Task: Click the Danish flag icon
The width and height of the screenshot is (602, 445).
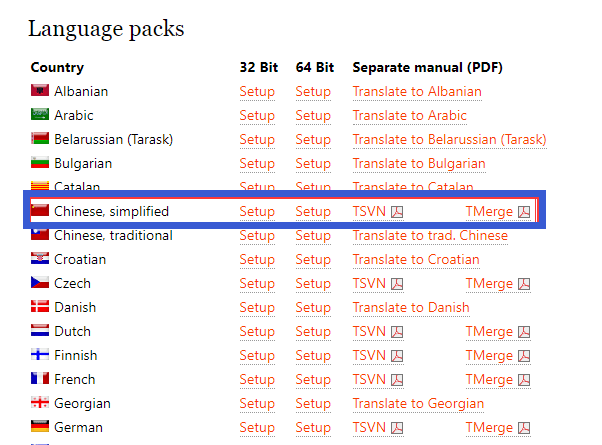Action: coord(40,306)
